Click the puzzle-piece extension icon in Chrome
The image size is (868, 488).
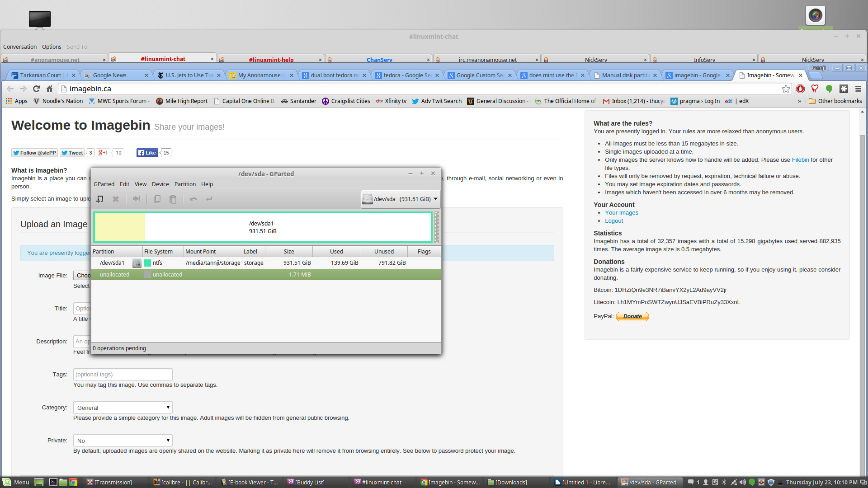click(844, 89)
